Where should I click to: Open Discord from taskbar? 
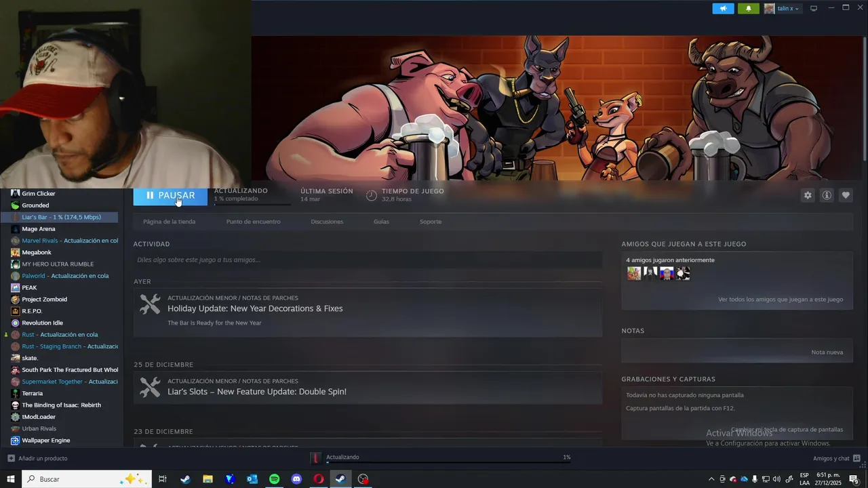(x=296, y=479)
